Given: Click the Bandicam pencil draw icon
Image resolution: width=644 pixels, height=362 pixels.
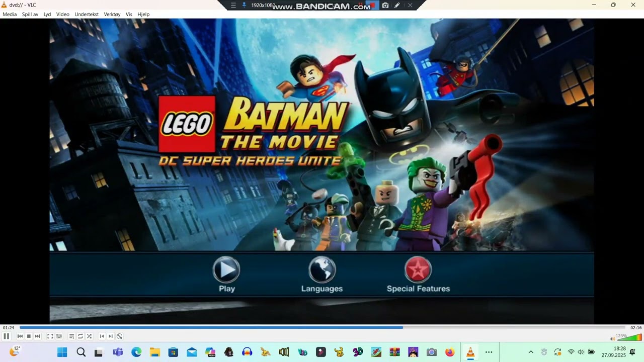Looking at the screenshot, I should (x=397, y=5).
